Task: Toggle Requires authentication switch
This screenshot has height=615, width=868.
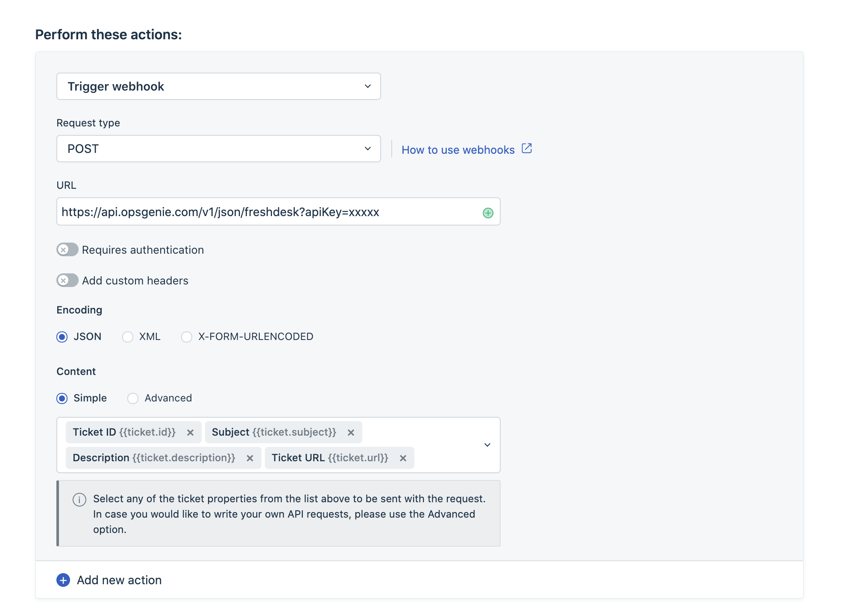Action: (x=67, y=249)
